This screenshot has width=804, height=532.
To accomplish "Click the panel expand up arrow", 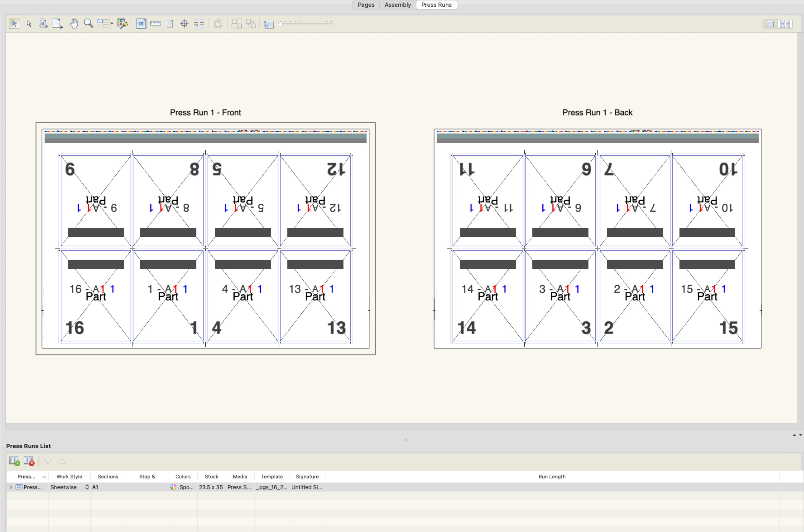I will tap(794, 435).
